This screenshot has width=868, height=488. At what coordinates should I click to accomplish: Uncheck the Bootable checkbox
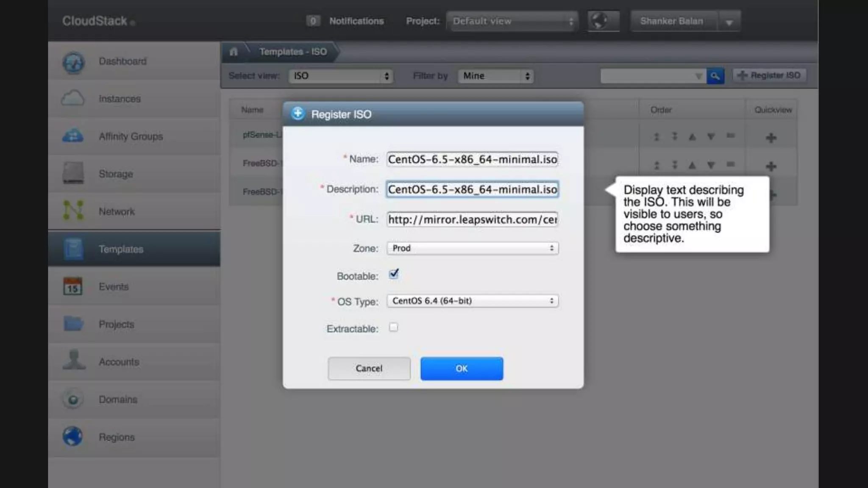tap(394, 274)
